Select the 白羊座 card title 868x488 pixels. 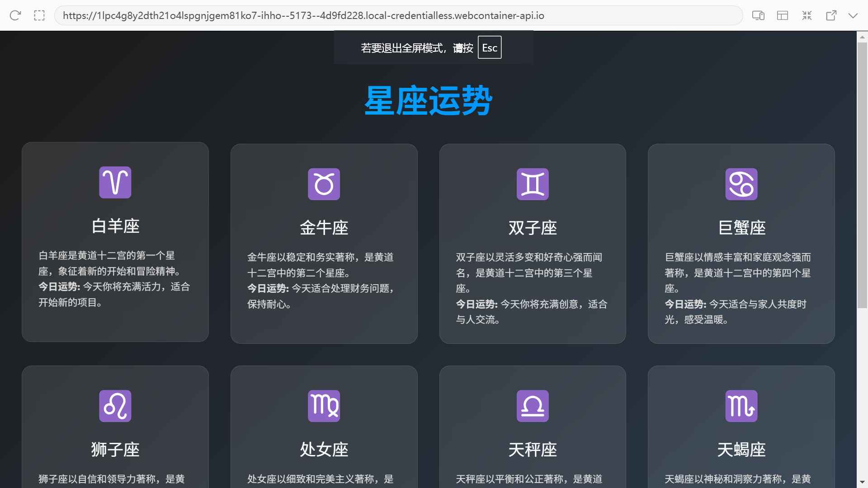115,226
